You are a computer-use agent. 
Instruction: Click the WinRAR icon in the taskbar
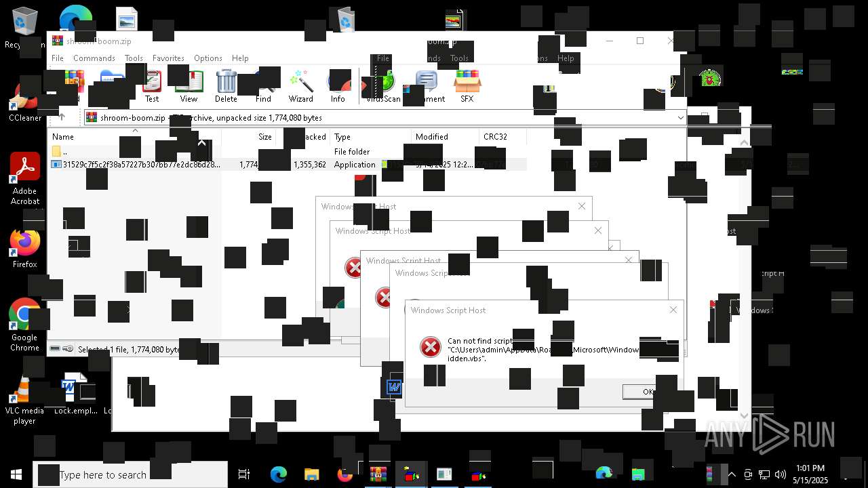point(378,474)
